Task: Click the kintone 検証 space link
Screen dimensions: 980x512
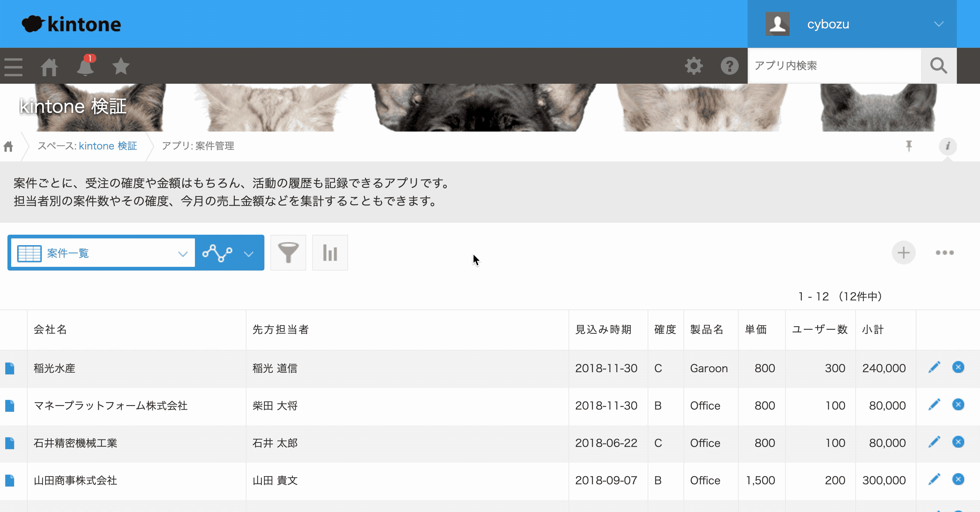Action: pyautogui.click(x=108, y=146)
